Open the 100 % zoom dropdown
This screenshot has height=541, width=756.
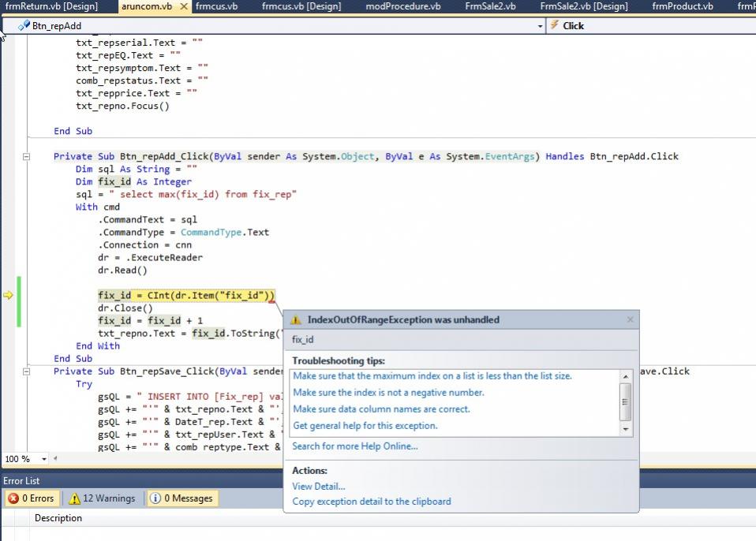(x=44, y=459)
